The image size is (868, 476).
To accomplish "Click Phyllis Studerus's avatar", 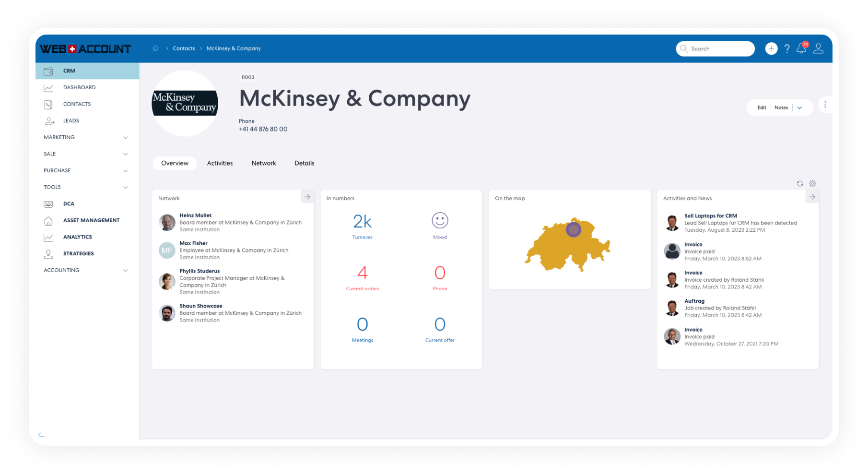I will (167, 282).
